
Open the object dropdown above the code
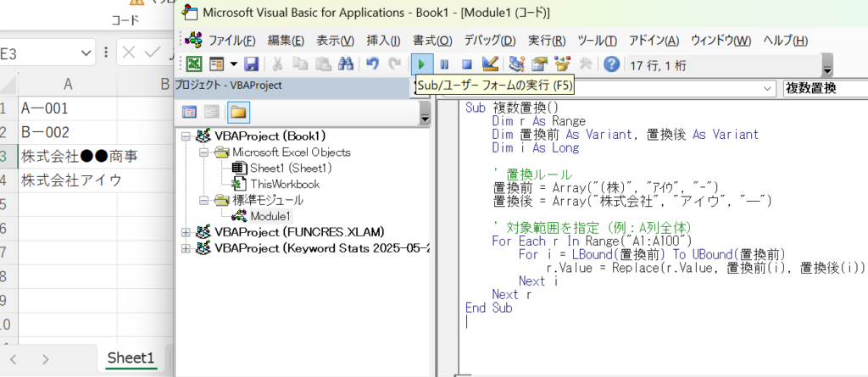[x=768, y=87]
